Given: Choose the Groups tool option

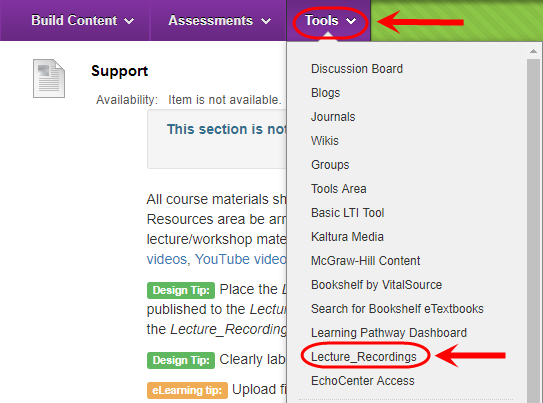Looking at the screenshot, I should tap(330, 165).
